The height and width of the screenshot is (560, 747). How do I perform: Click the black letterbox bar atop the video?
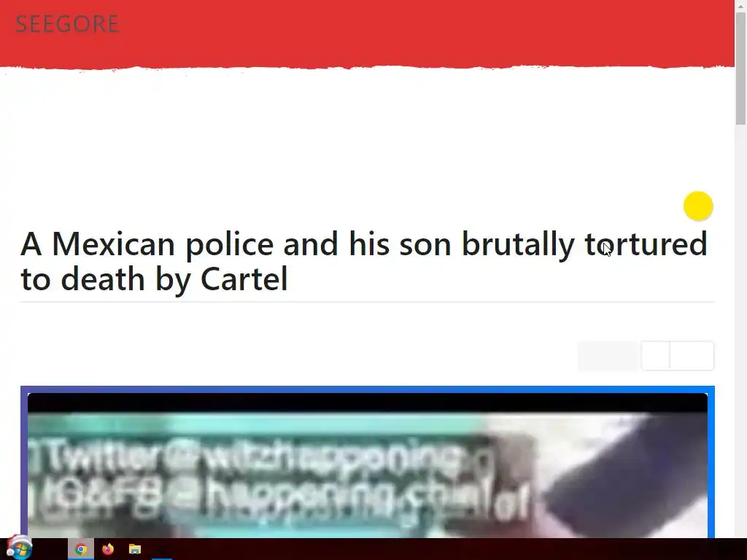click(x=368, y=402)
